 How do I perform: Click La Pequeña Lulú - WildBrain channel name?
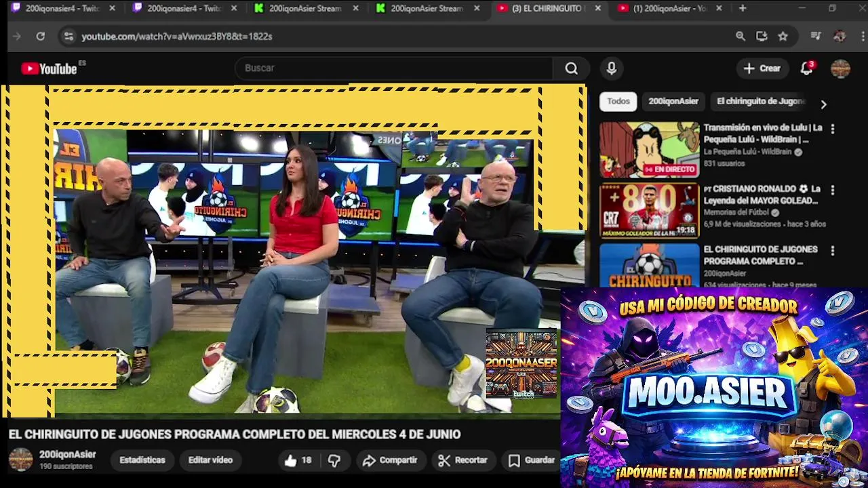[x=747, y=152]
